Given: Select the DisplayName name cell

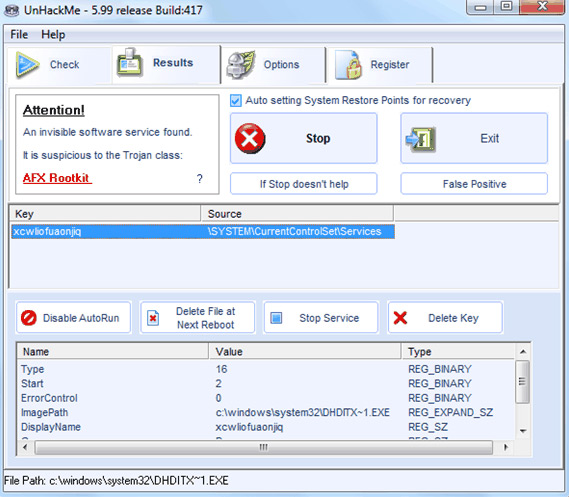Looking at the screenshot, I should 51,427.
